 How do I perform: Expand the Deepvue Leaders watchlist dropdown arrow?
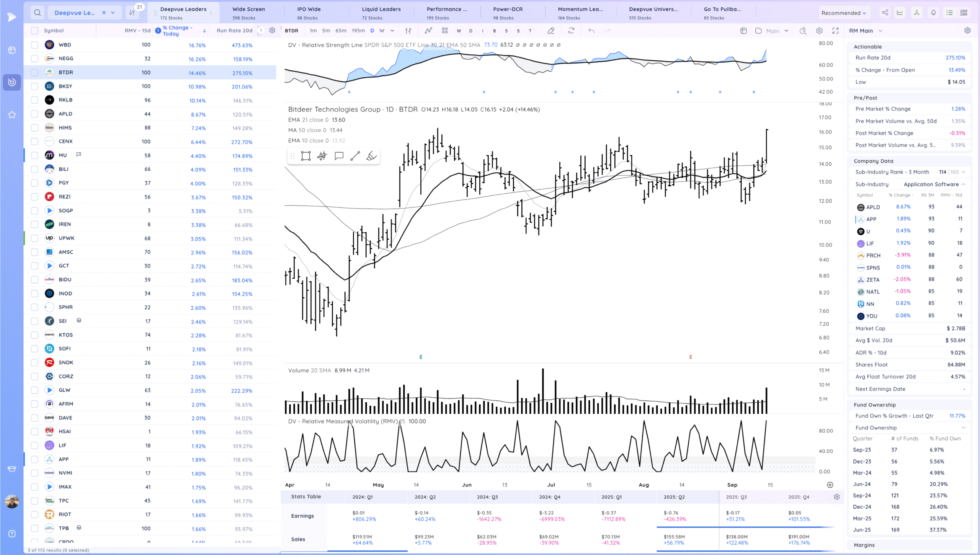pyautogui.click(x=113, y=13)
